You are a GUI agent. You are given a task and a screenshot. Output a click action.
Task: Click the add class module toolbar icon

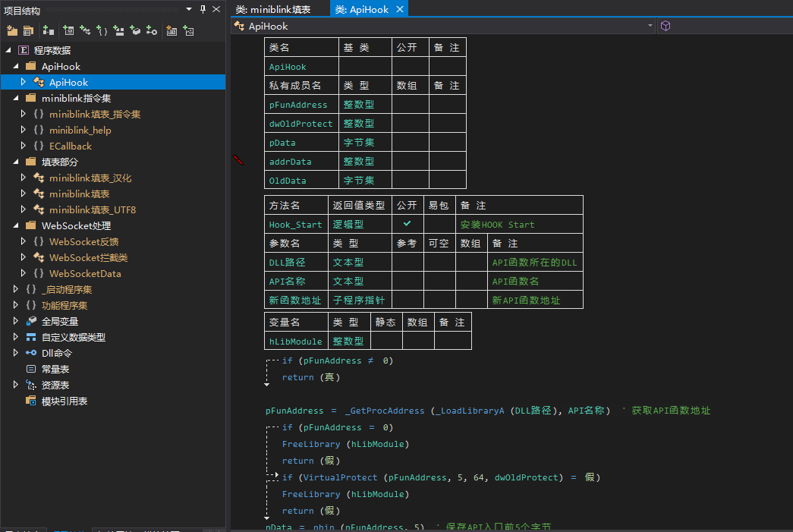(85, 30)
